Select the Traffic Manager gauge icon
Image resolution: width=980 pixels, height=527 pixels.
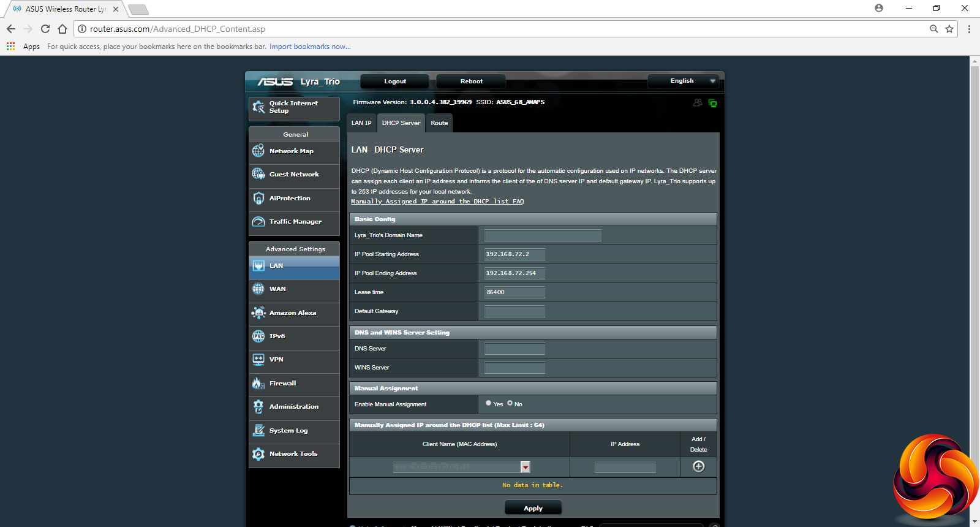click(258, 222)
